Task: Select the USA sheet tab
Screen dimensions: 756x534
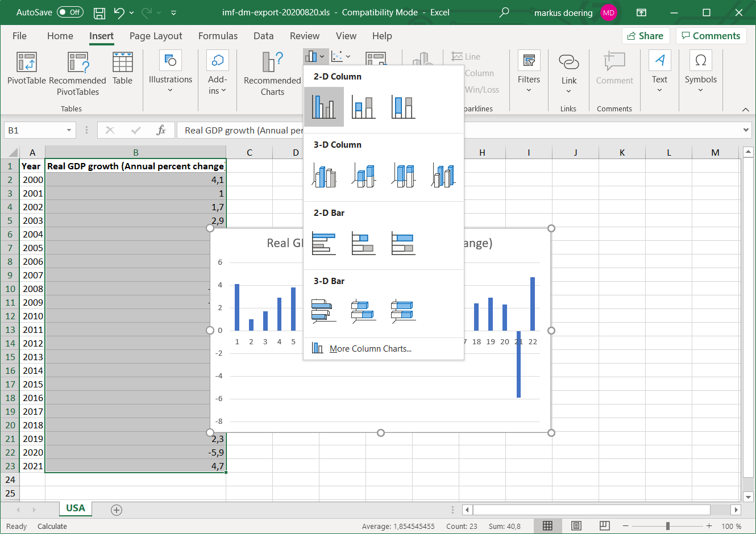Action: click(x=75, y=509)
